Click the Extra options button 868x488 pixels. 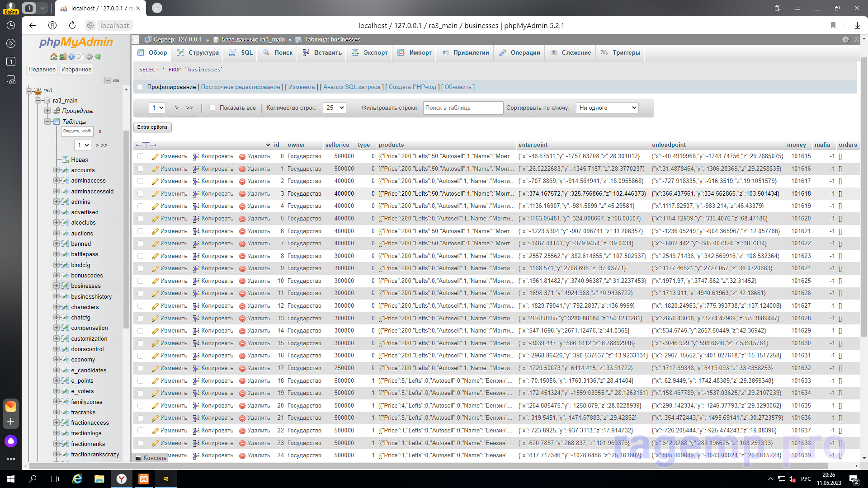(152, 127)
